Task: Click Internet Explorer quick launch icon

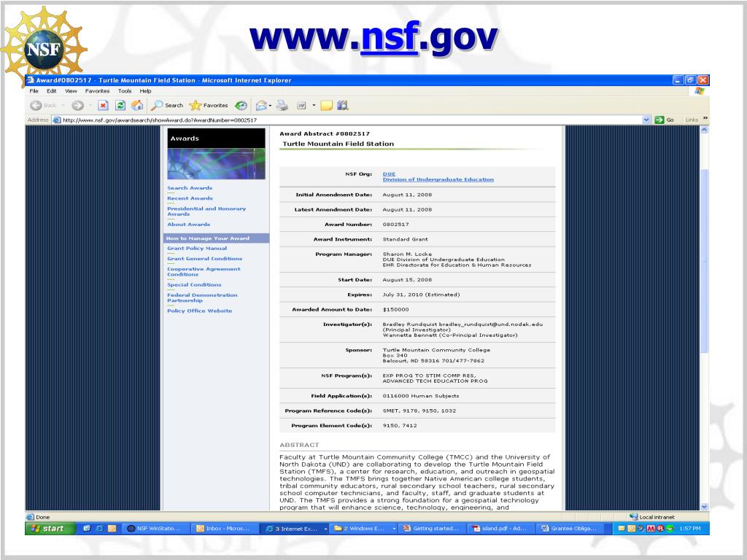Action: pyautogui.click(x=99, y=528)
